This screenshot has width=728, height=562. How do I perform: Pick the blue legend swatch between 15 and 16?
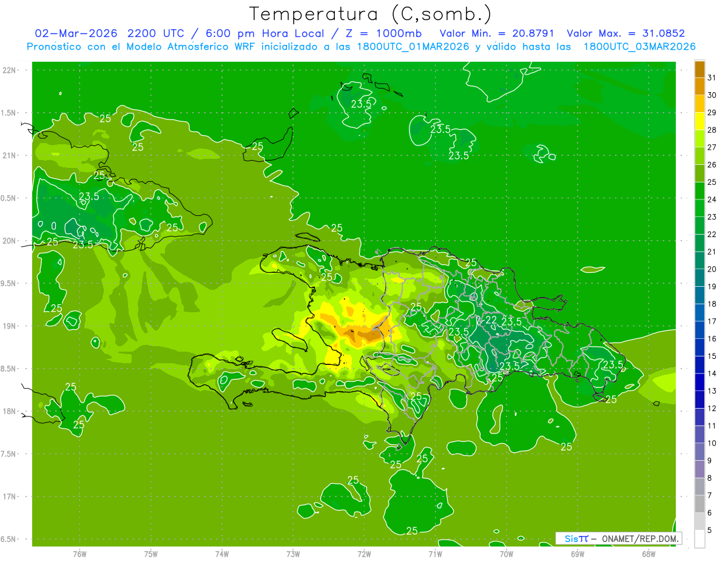click(x=699, y=347)
